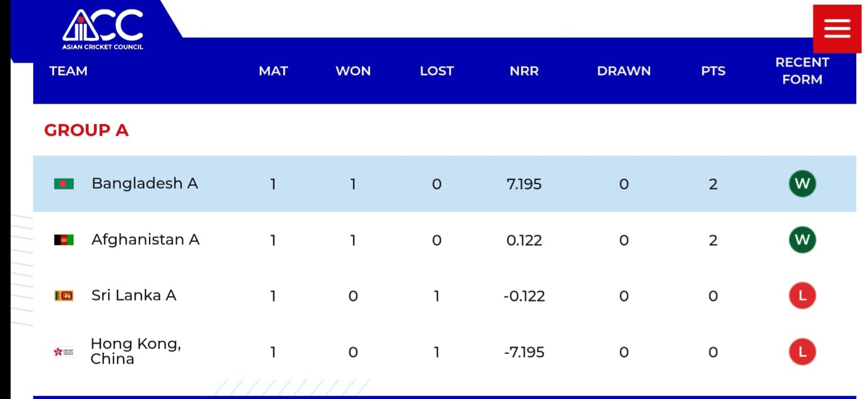
Task: Click Afghanistan A's green W form badge
Action: 801,240
